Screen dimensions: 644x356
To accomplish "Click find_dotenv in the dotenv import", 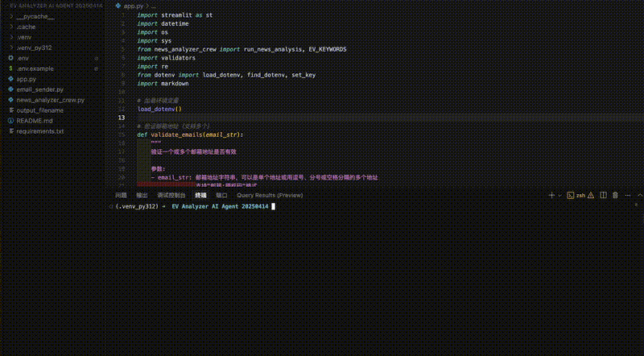I will [266, 75].
